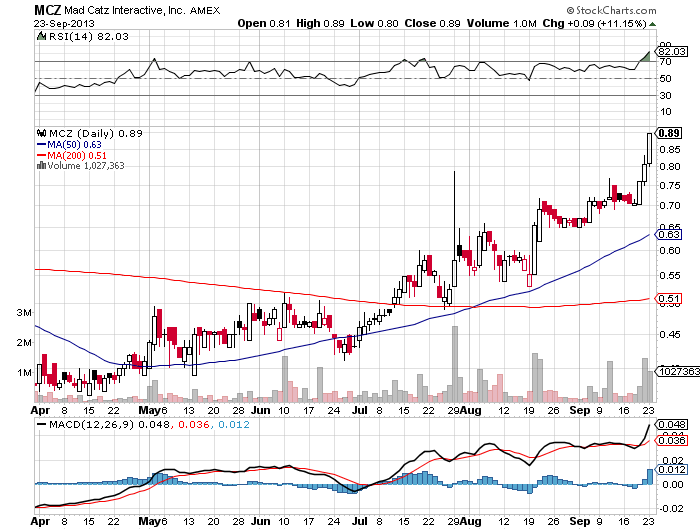The width and height of the screenshot is (700, 530).
Task: Click the Volume 1,027,363 legend text
Action: pyautogui.click(x=86, y=166)
